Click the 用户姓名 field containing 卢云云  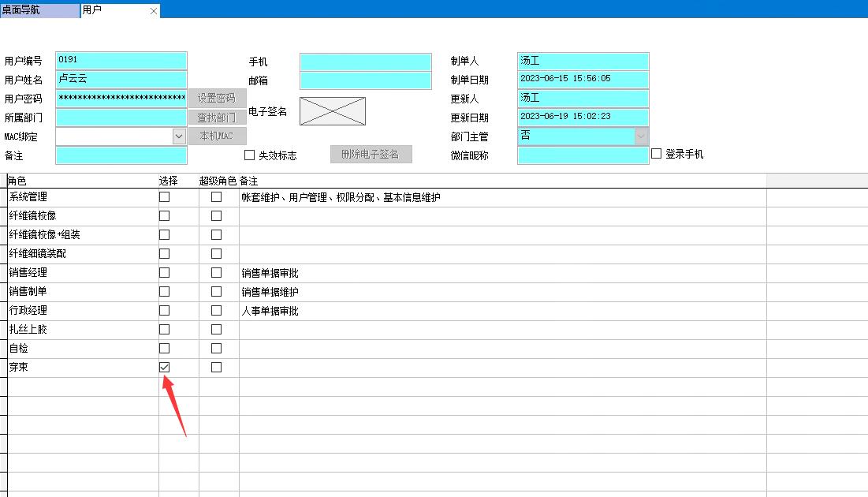pyautogui.click(x=121, y=80)
